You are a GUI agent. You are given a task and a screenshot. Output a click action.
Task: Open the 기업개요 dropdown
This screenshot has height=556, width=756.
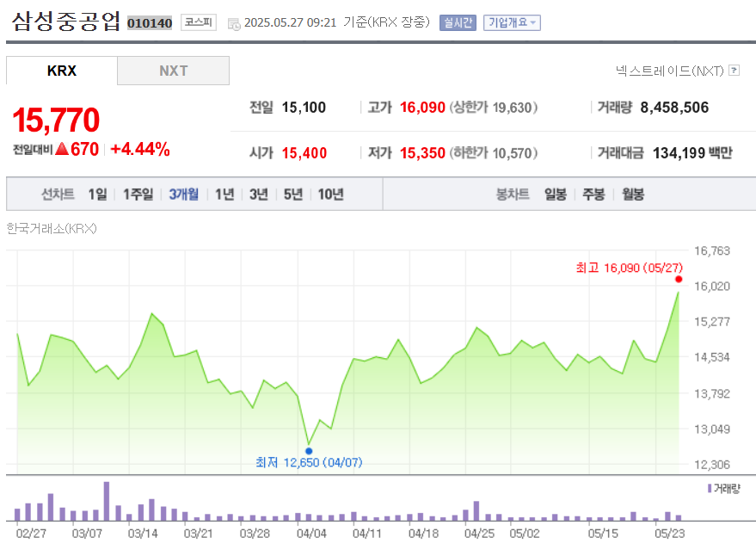[512, 22]
